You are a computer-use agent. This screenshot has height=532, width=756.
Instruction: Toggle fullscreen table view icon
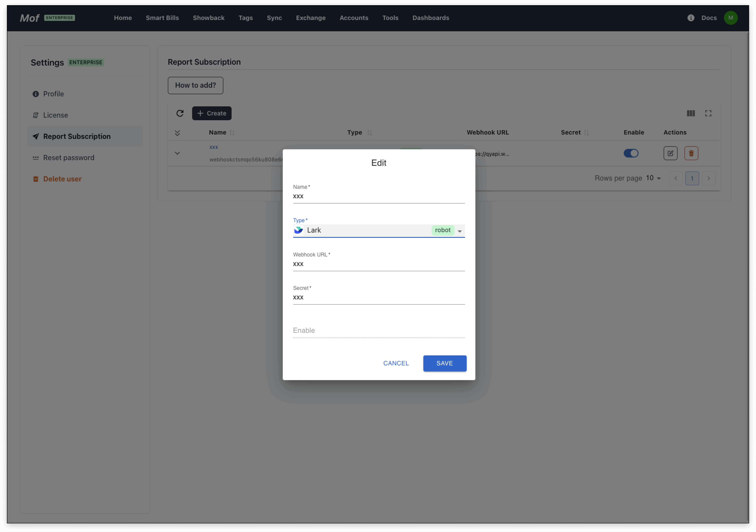(708, 113)
